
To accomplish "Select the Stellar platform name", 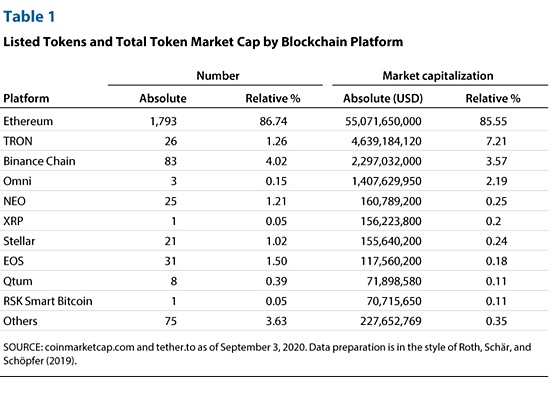I will (19, 241).
